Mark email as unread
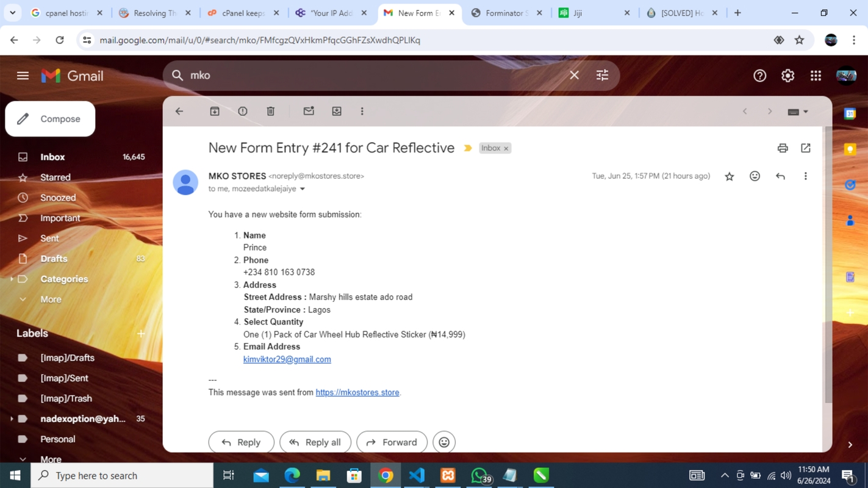Viewport: 868px width, 488px height. pyautogui.click(x=309, y=112)
